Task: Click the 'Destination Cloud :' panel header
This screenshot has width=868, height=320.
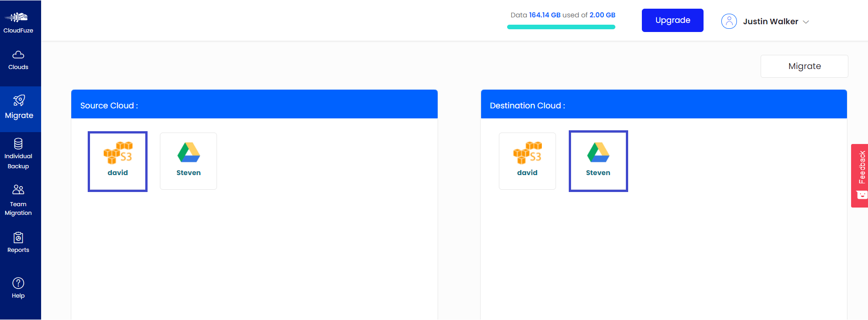Action: [664, 104]
